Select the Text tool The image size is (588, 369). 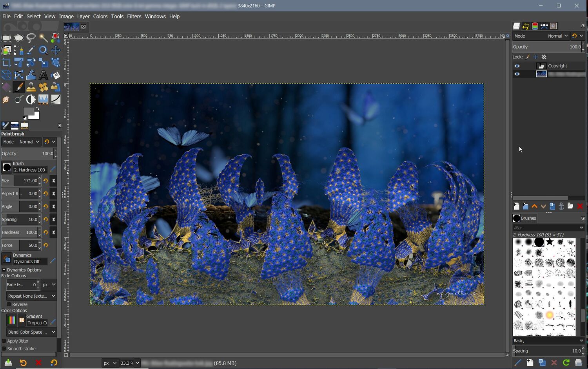pos(44,75)
